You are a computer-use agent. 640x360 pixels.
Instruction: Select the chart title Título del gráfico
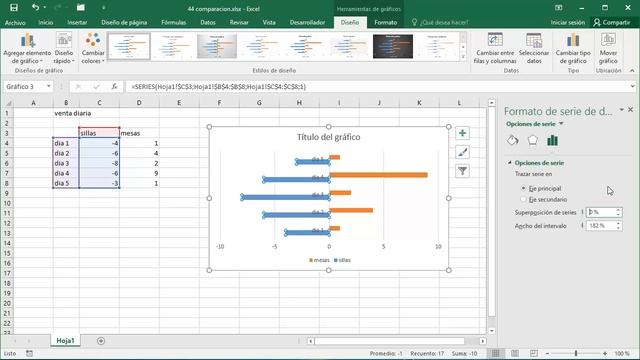click(329, 137)
